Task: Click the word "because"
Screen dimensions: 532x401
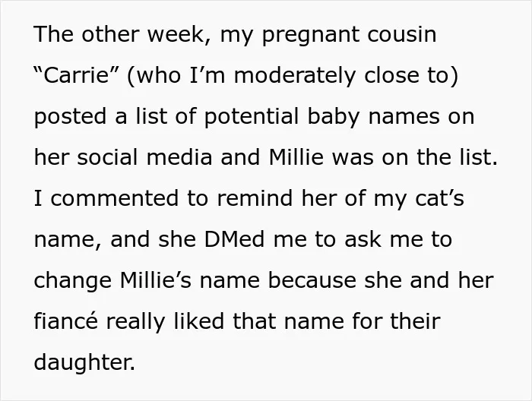Action: coord(312,280)
